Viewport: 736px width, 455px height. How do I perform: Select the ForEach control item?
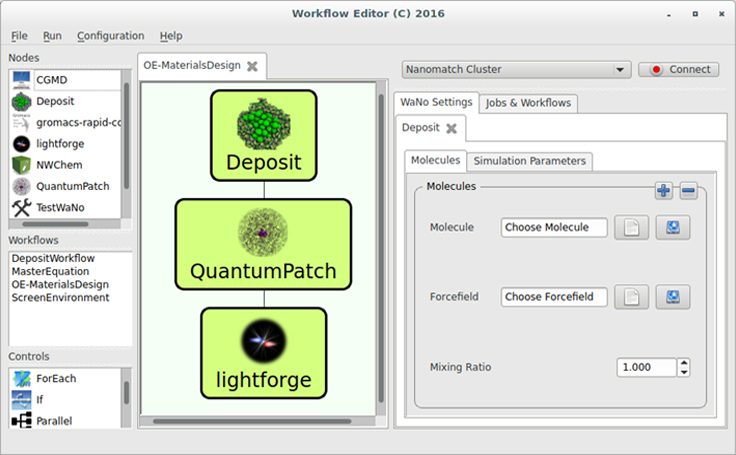click(x=56, y=379)
